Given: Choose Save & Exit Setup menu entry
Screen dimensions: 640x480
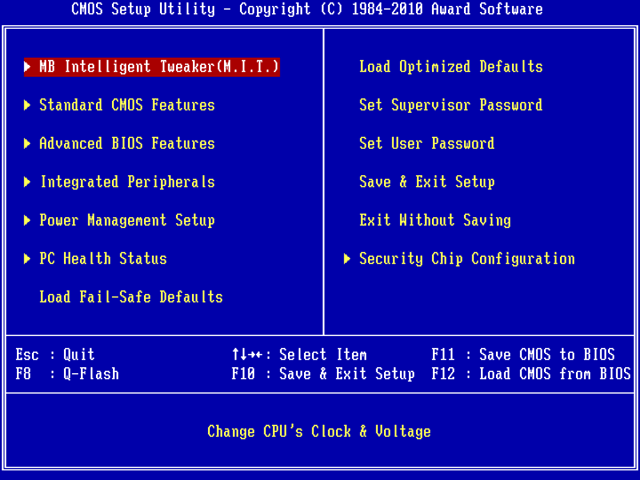Looking at the screenshot, I should pyautogui.click(x=427, y=182).
